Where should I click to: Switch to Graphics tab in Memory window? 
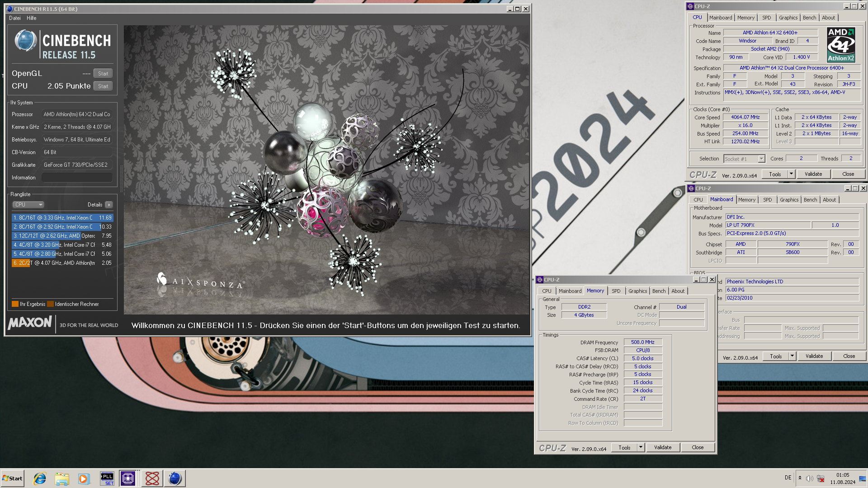coord(637,291)
